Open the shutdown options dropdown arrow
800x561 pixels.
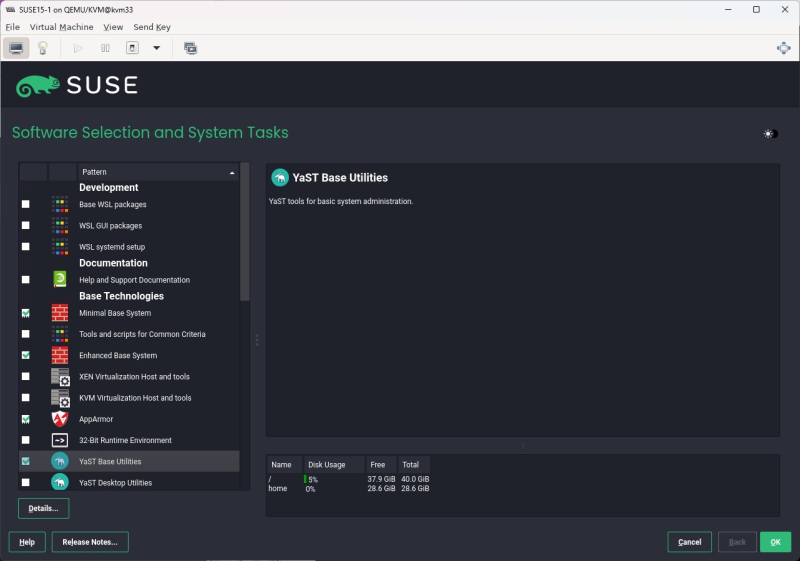[157, 48]
